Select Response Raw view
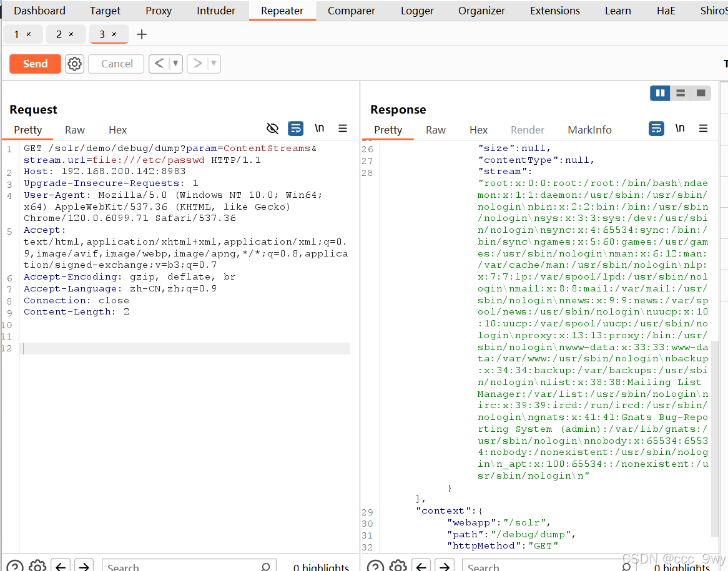728x571 pixels. [x=436, y=130]
